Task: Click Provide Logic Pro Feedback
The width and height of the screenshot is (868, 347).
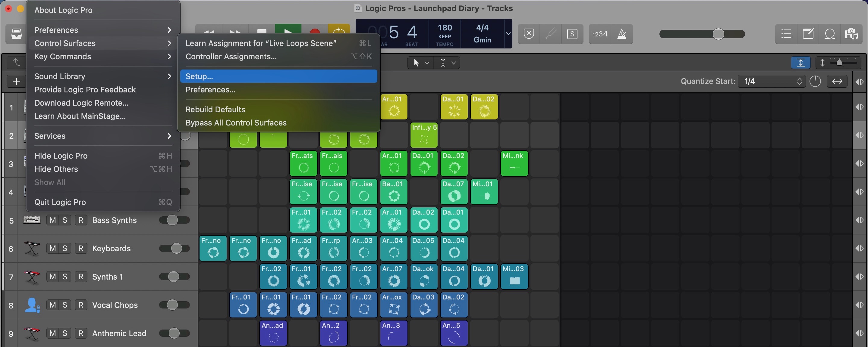Action: 85,89
